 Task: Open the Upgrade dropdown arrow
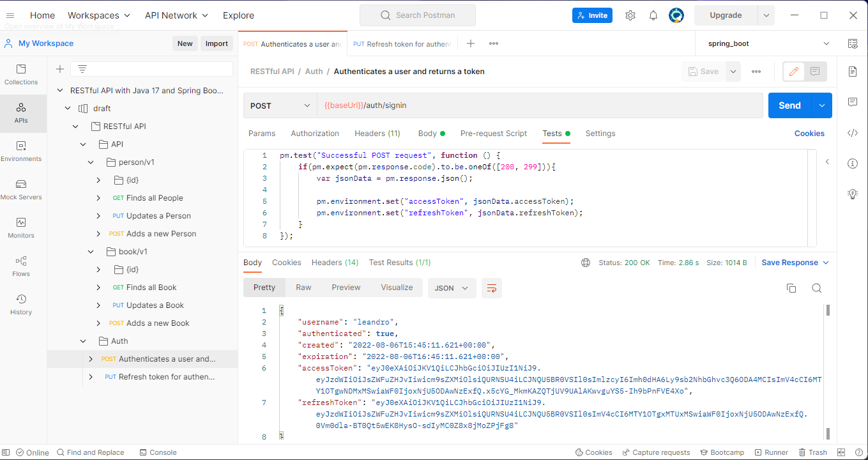point(766,15)
